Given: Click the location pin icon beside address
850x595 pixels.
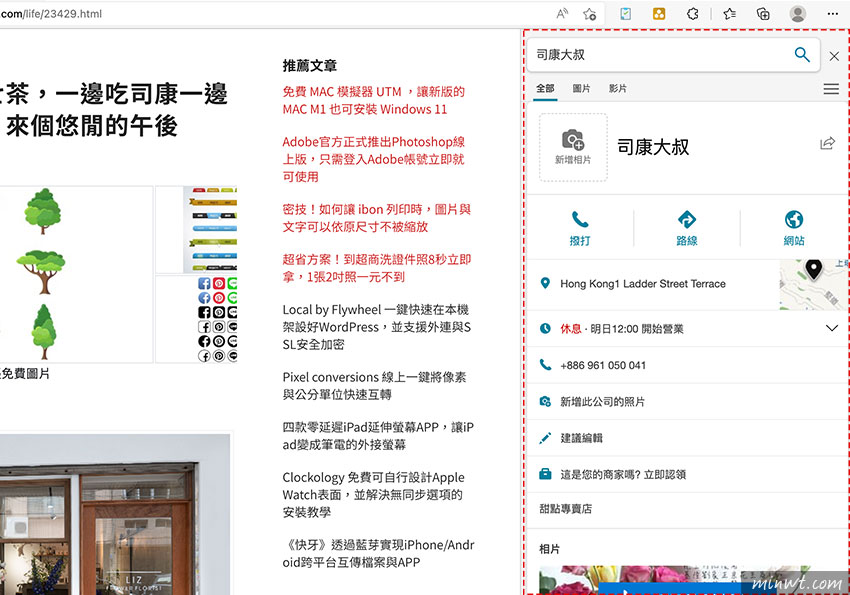Looking at the screenshot, I should pyautogui.click(x=545, y=283).
